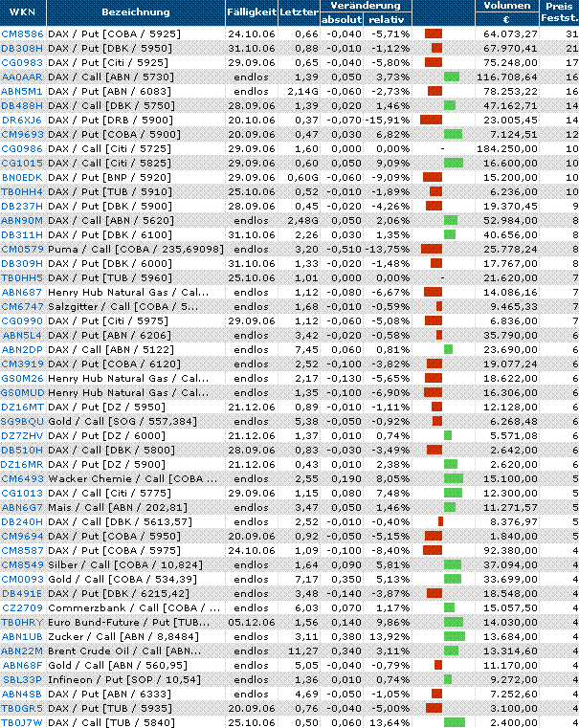
Task: Open WKN link TB0HRY
Action: pyautogui.click(x=22, y=622)
